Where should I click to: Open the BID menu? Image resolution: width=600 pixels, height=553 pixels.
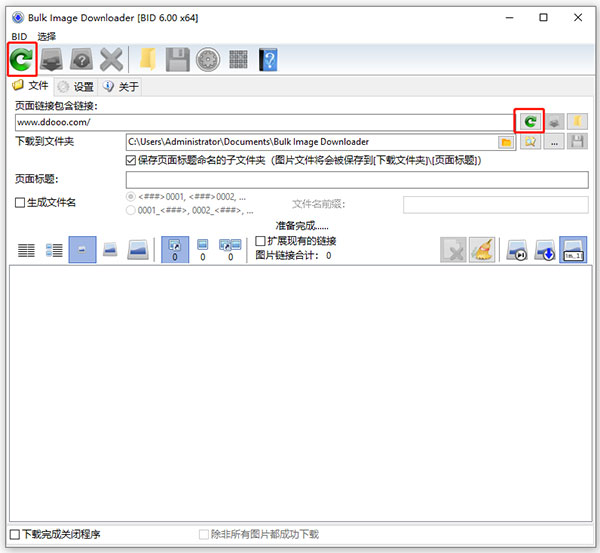coord(19,36)
